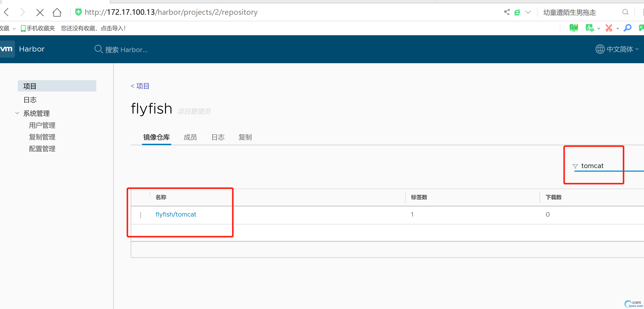Open 配置管理 in the sidebar
Screen dimensions: 644x309
pos(42,149)
